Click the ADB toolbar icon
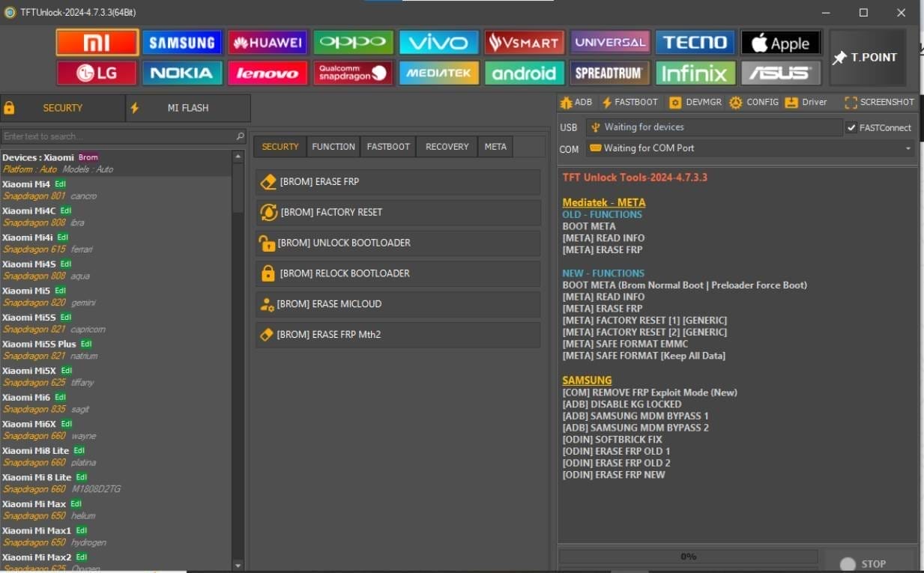This screenshot has width=924, height=573. [x=576, y=102]
